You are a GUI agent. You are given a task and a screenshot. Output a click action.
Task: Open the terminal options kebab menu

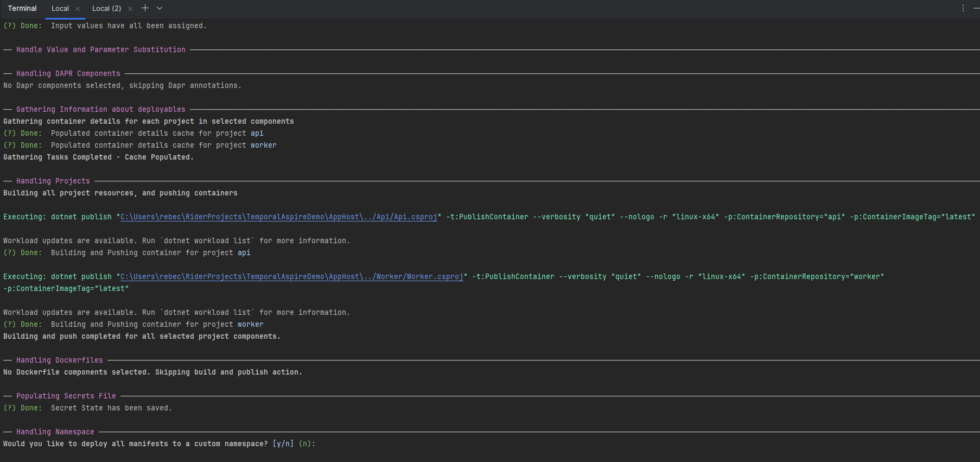[963, 8]
